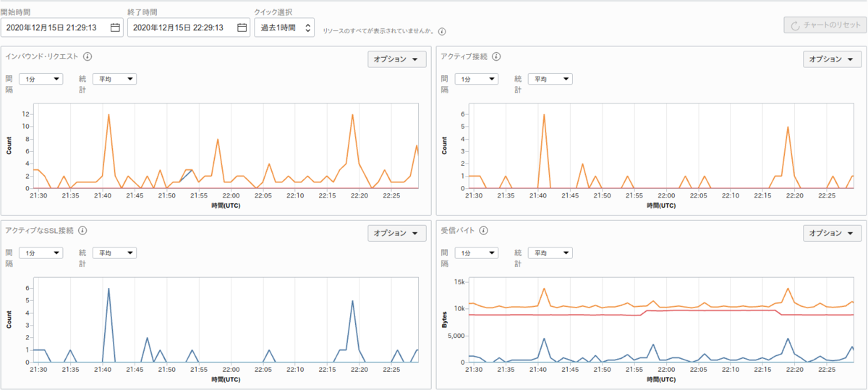Click the アクティブなSSL接続 chart title

39,230
